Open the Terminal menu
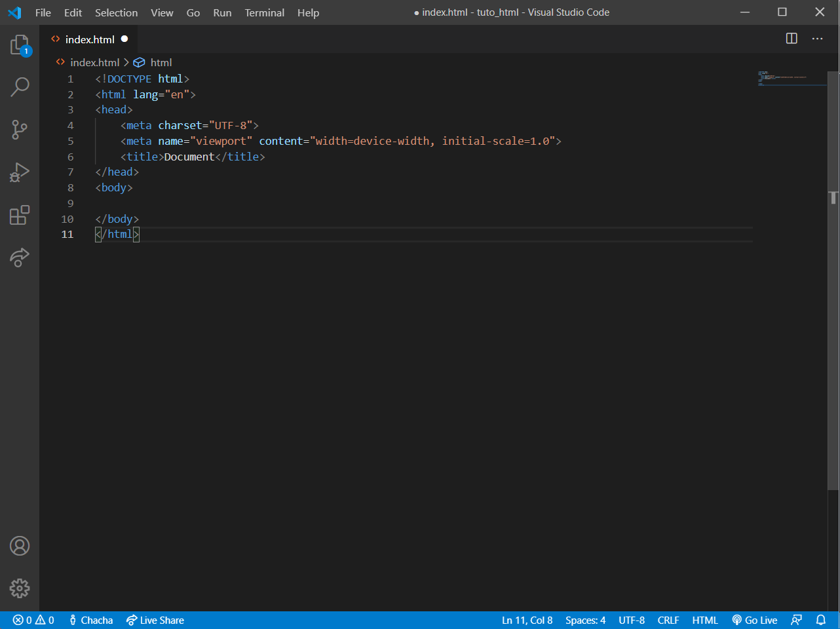The width and height of the screenshot is (840, 629). [x=264, y=12]
